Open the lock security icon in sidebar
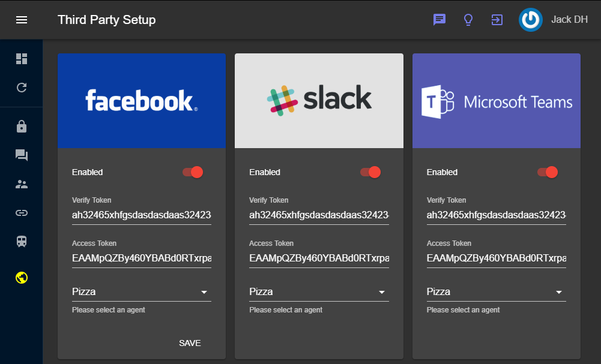 (x=22, y=127)
